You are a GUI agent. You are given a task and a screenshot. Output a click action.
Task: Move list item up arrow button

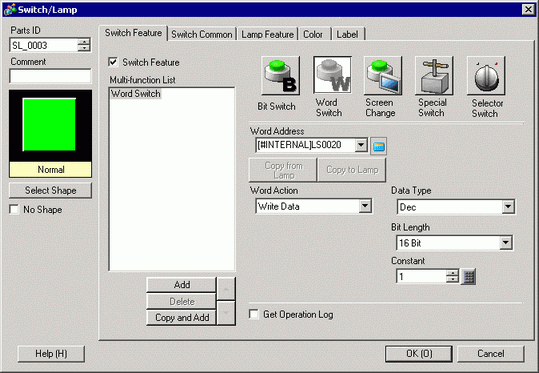point(226,289)
